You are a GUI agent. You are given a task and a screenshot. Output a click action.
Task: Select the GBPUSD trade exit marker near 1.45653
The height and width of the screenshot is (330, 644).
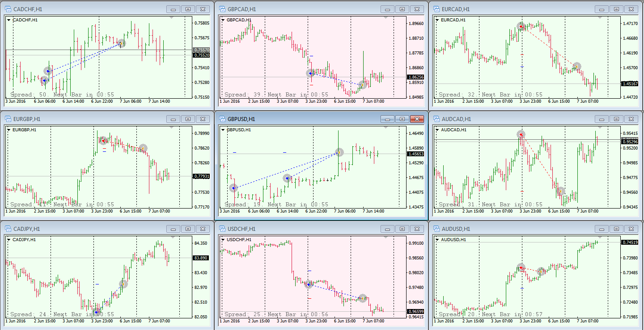pos(339,153)
